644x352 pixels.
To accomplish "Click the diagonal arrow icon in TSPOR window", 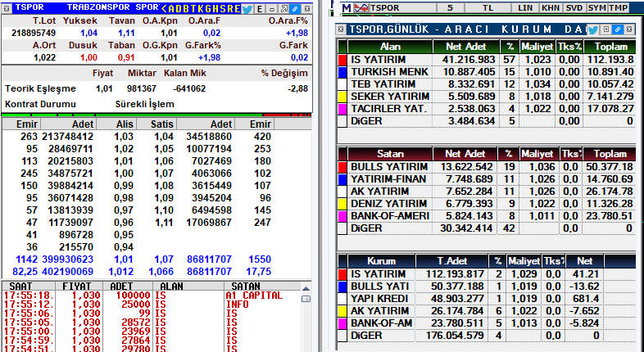I will 283,8.
